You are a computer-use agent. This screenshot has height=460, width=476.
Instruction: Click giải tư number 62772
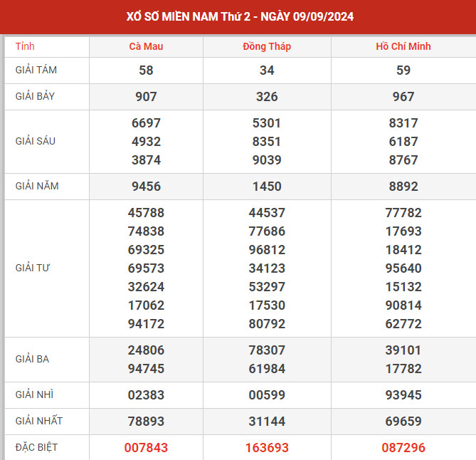pos(403,324)
